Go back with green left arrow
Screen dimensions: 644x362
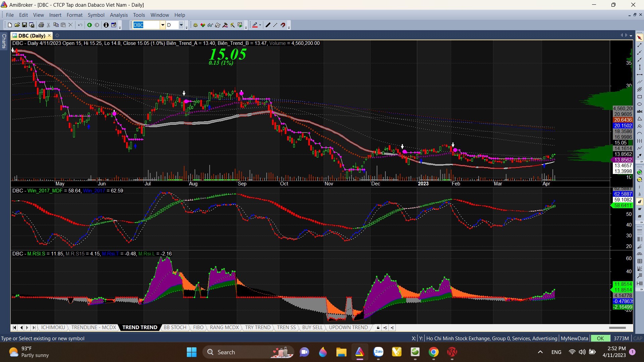pyautogui.click(x=90, y=25)
